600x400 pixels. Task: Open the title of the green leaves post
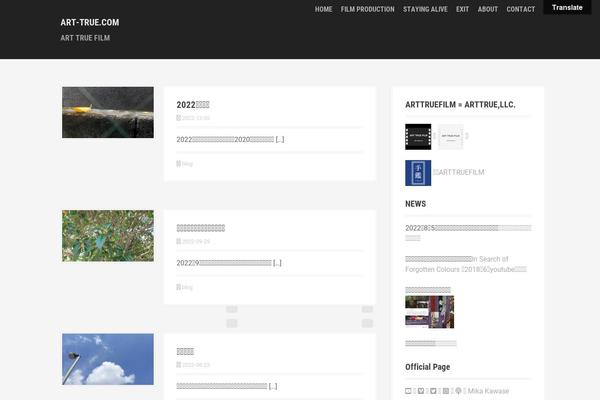click(x=201, y=228)
